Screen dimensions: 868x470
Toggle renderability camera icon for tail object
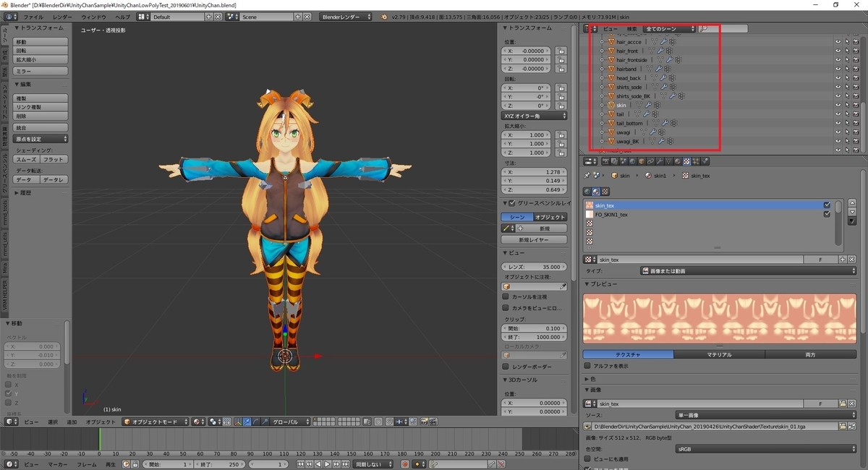pos(856,114)
